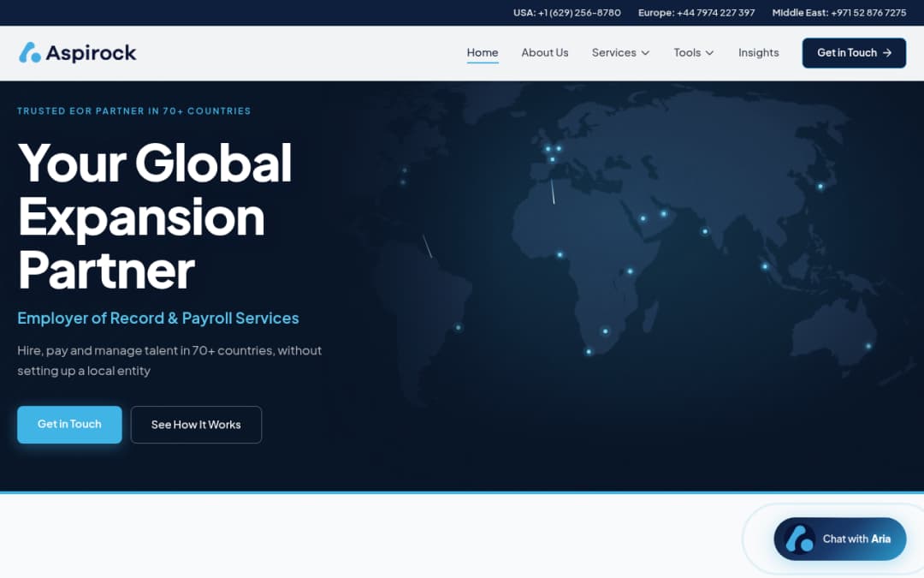The width and height of the screenshot is (924, 578).
Task: Open the Tools menu item
Action: (x=687, y=52)
